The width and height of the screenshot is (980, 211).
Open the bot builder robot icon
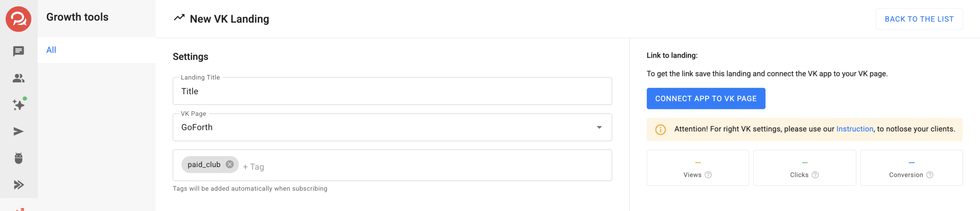click(x=18, y=158)
